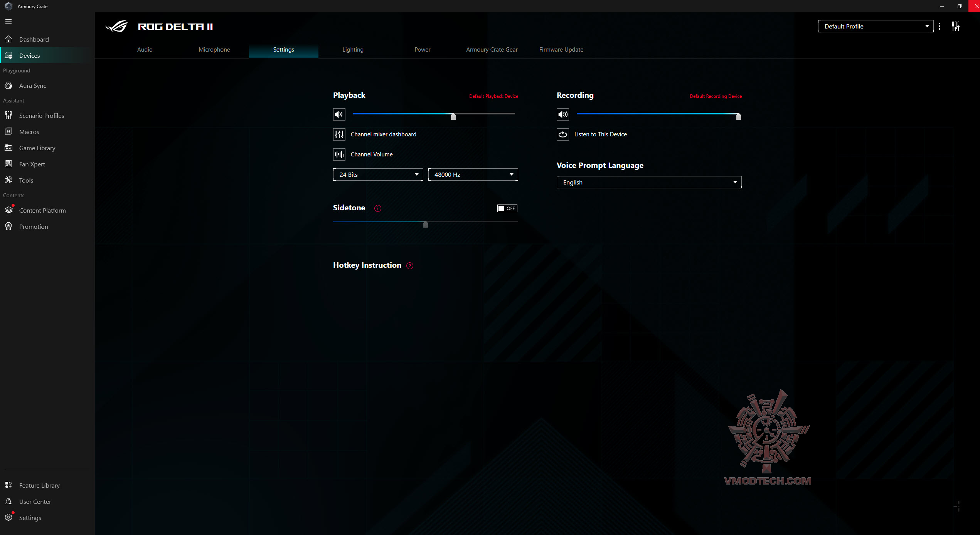Viewport: 980px width, 535px height.
Task: Mute playback via the speaker icon
Action: coord(339,114)
